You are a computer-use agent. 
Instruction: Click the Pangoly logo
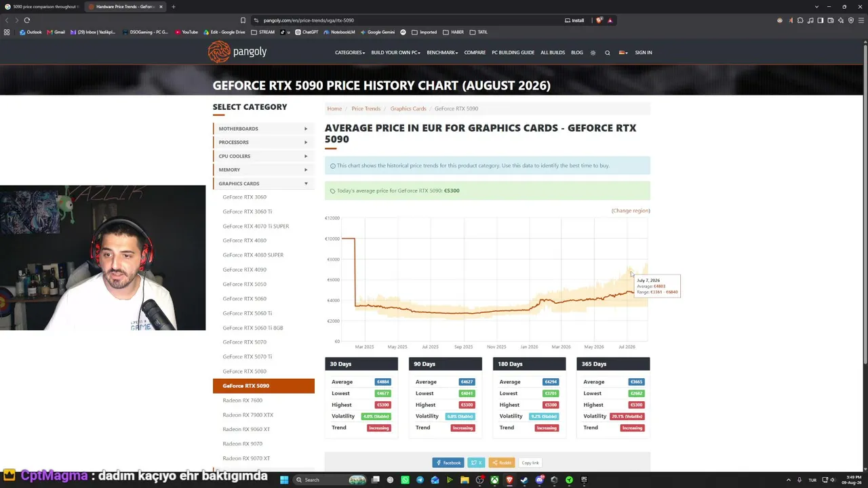point(237,52)
